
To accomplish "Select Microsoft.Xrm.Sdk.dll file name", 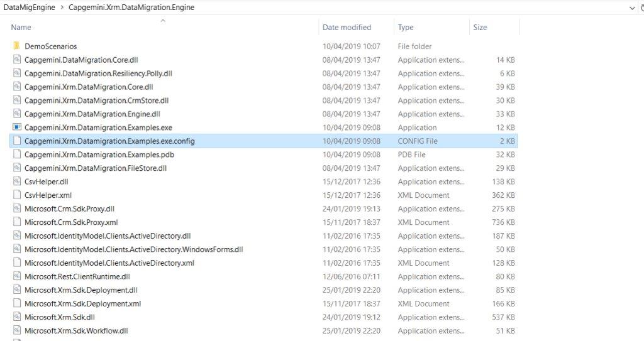I will (x=60, y=317).
